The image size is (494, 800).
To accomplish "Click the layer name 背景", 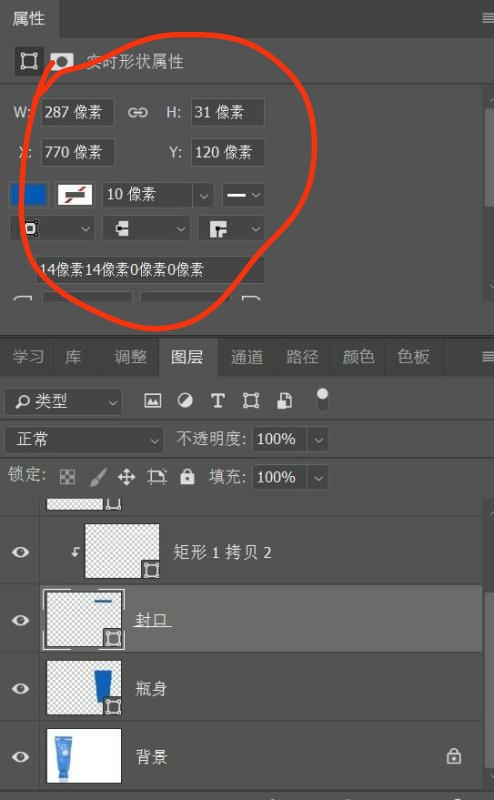I will (x=151, y=757).
